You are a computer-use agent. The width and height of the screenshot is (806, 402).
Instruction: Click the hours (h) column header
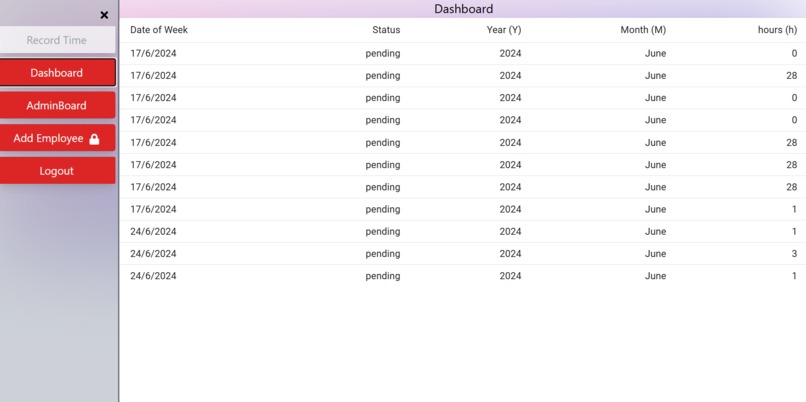(777, 30)
